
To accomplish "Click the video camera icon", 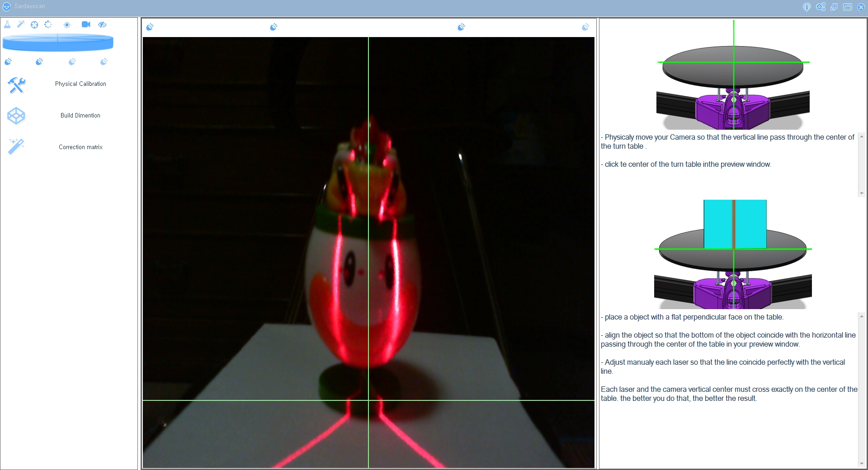I will 86,24.
